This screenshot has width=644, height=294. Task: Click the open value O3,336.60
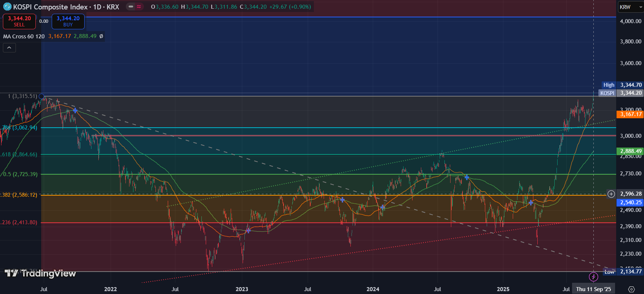[165, 7]
